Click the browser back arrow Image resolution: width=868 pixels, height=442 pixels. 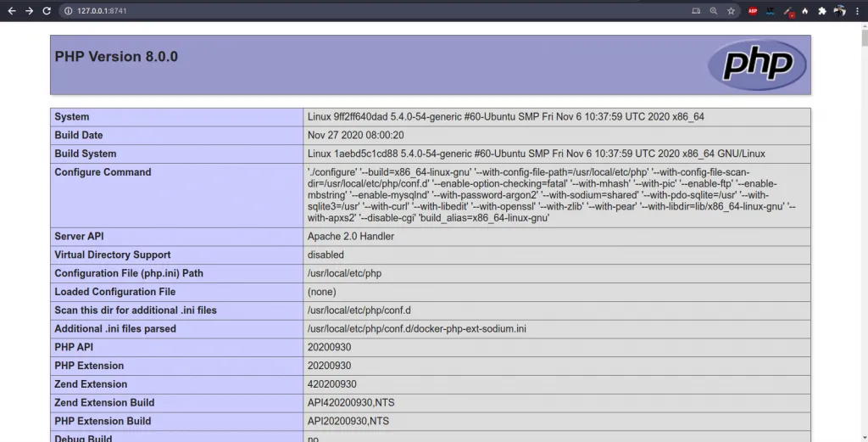(12, 11)
